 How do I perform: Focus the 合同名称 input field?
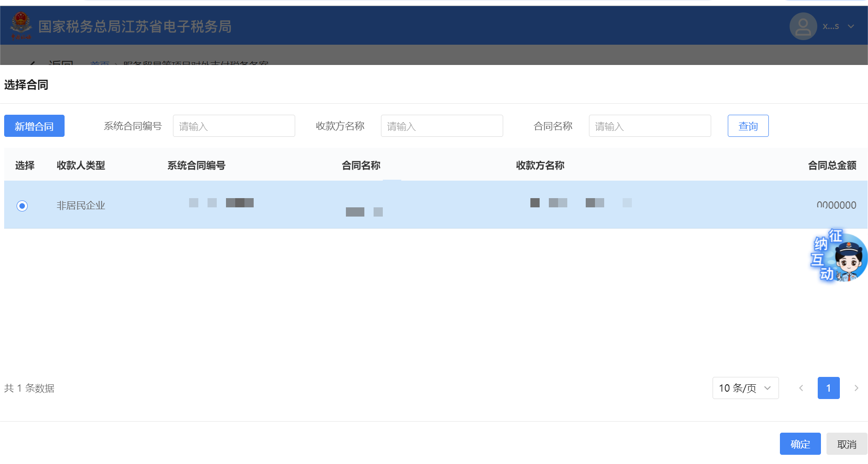pos(649,126)
